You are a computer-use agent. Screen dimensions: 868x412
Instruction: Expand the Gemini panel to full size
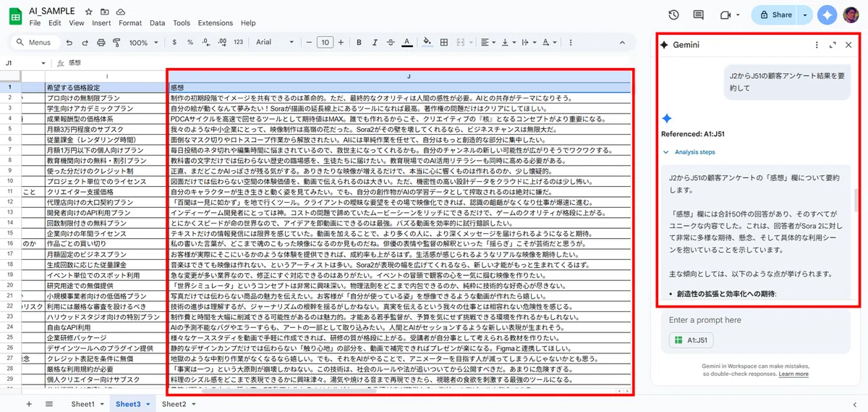833,45
